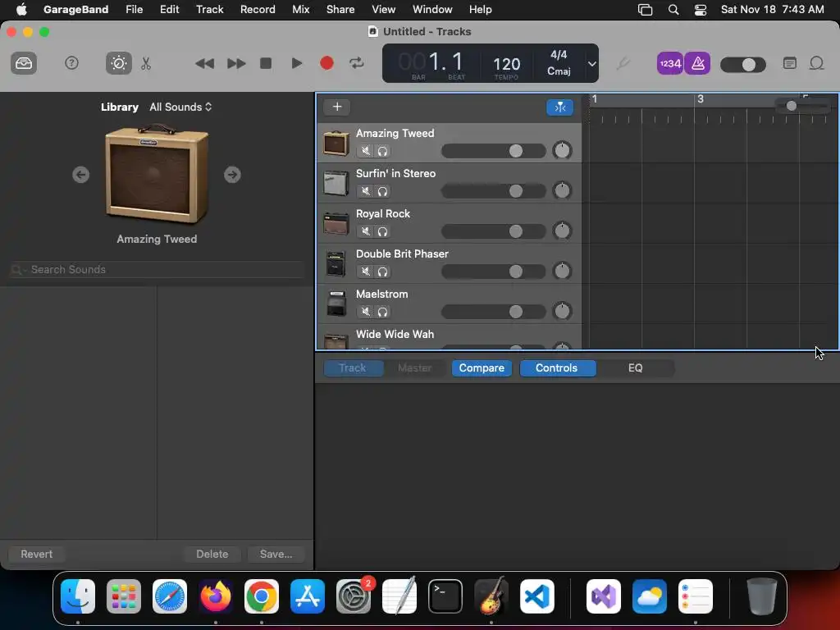This screenshot has width=840, height=630.
Task: Toggle the Cycle loop button
Action: pyautogui.click(x=356, y=64)
